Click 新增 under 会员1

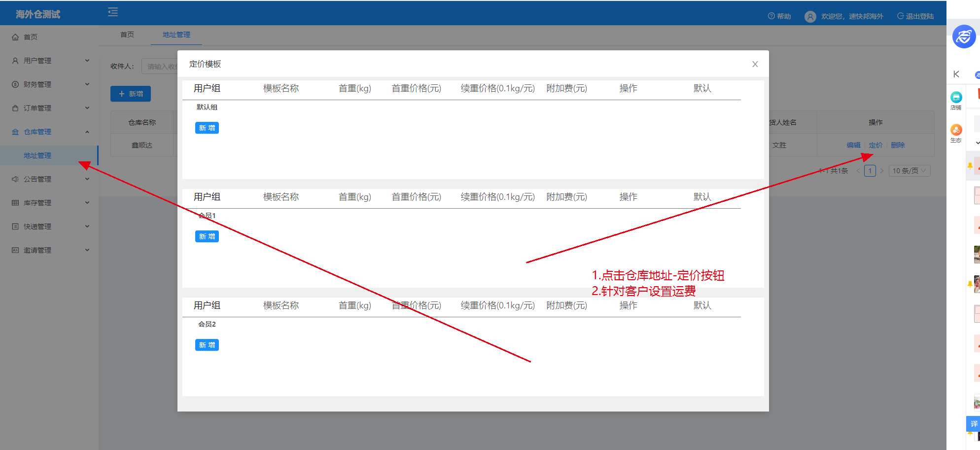[x=207, y=236]
